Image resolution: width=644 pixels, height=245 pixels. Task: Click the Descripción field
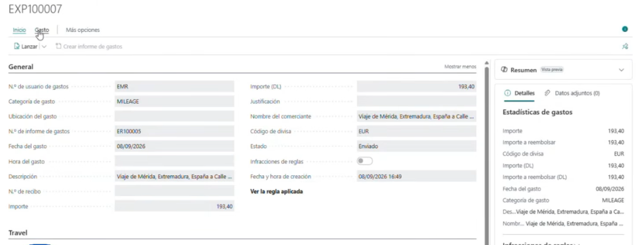tap(175, 177)
